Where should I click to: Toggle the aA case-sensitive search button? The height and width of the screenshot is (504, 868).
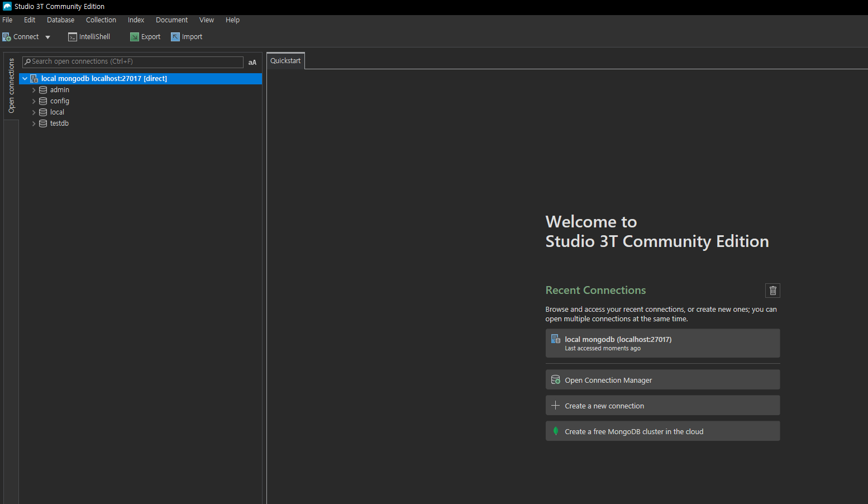[252, 63]
